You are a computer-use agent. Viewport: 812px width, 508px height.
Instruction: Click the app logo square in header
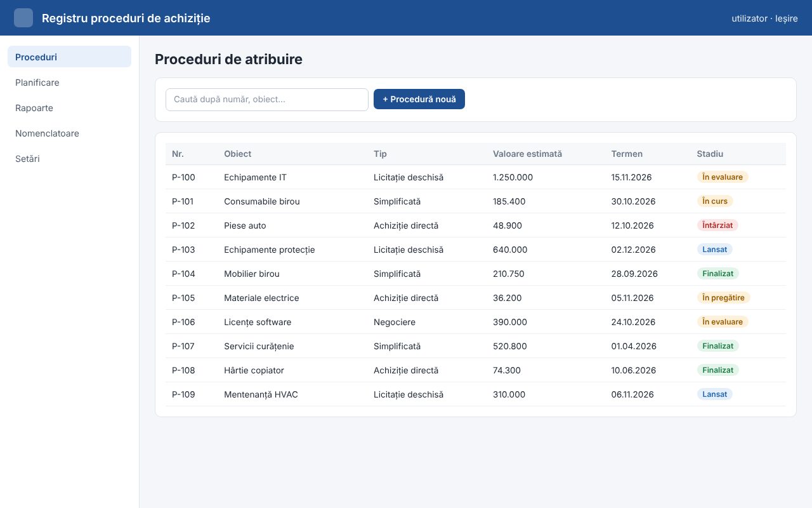point(23,18)
